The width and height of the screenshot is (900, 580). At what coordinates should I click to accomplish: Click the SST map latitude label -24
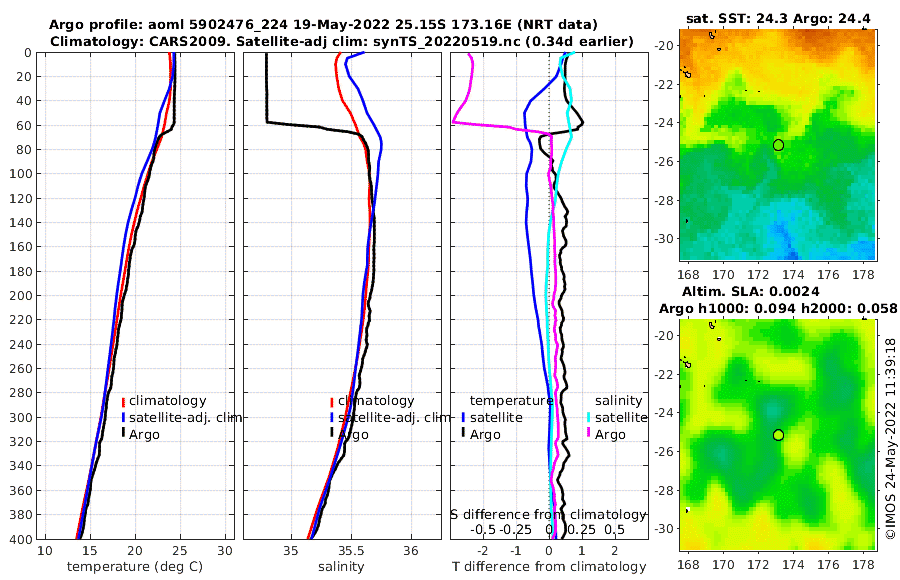pyautogui.click(x=665, y=123)
